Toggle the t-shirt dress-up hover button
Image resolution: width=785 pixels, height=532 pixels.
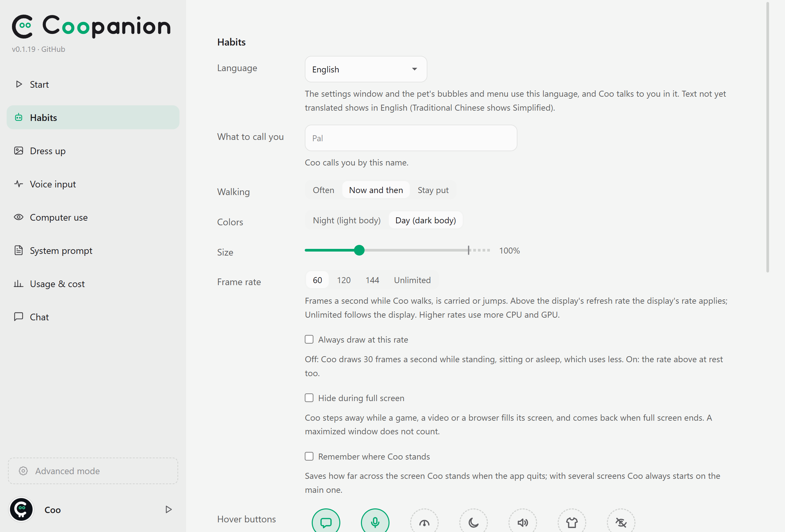572,522
